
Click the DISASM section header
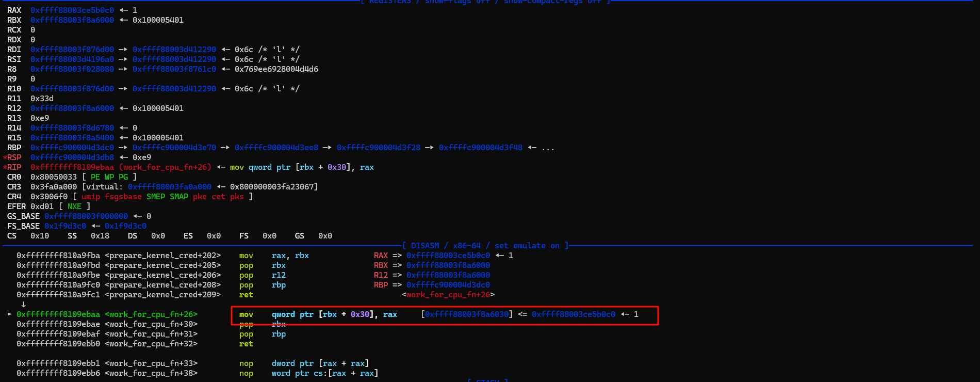485,246
